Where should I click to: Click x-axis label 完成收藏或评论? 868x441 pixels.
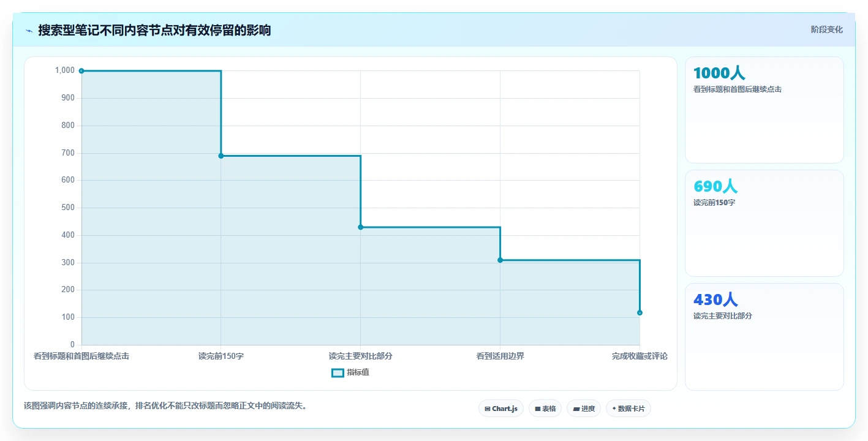pyautogui.click(x=640, y=356)
